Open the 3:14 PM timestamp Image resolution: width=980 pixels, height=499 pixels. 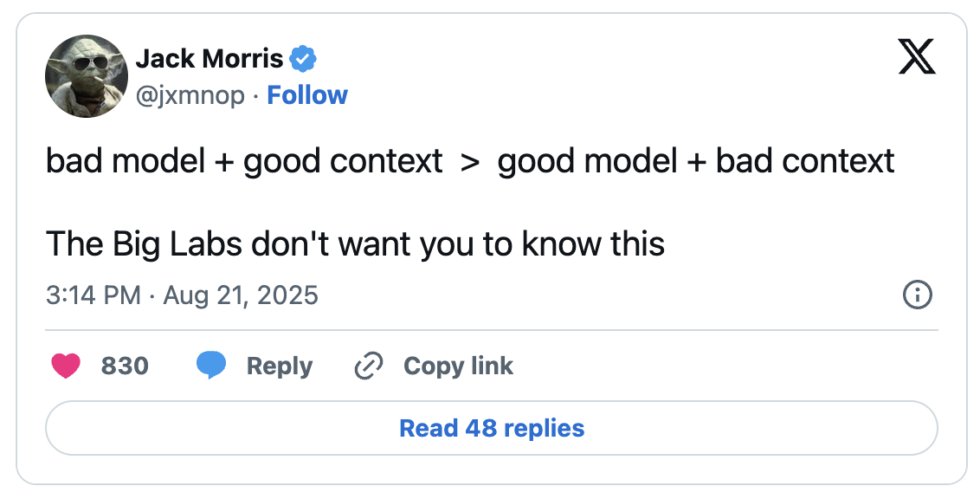[x=93, y=295]
